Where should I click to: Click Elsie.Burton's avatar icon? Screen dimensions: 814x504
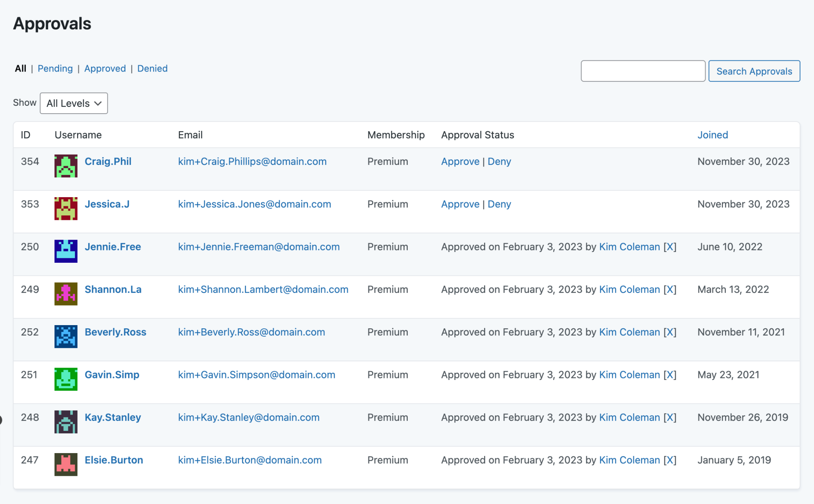click(66, 465)
